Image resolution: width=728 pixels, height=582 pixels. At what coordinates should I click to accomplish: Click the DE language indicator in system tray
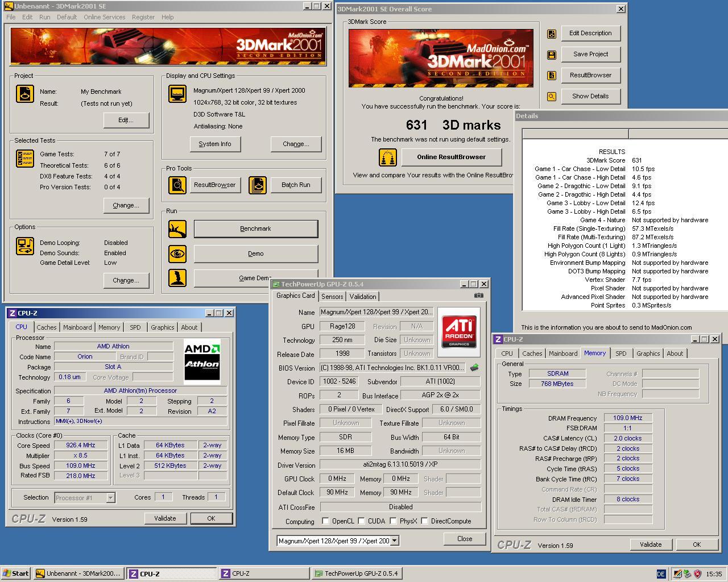point(661,574)
